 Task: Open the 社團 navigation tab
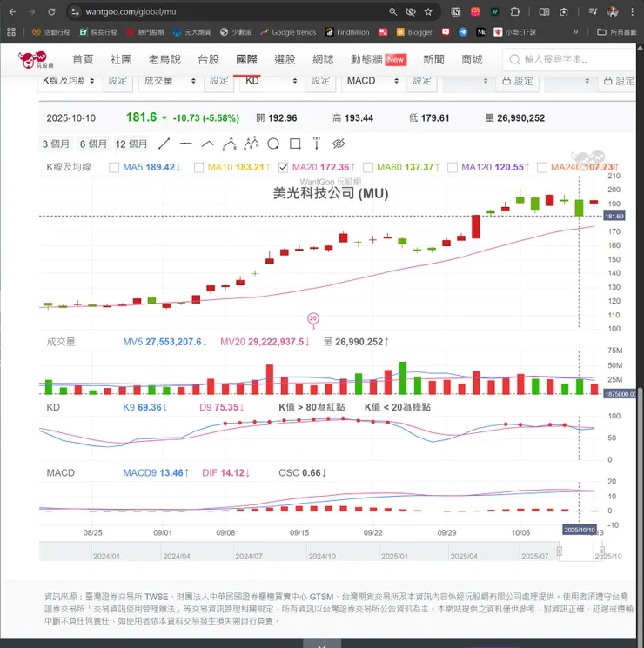[121, 59]
